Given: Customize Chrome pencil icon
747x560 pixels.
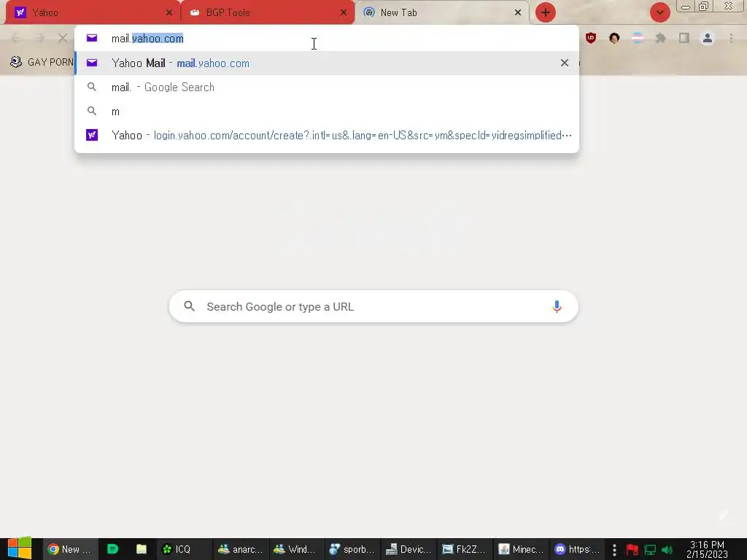Looking at the screenshot, I should point(724,515).
